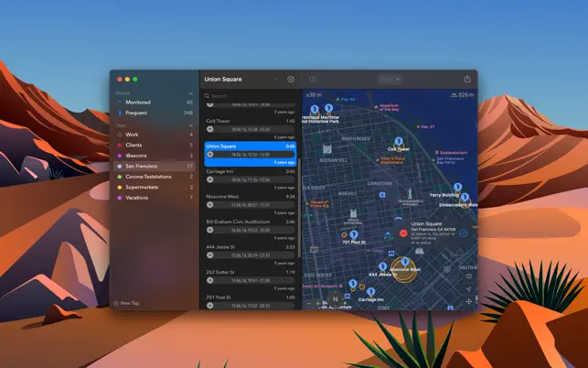Click the map mode book icon
The width and height of the screenshot is (588, 368).
tap(469, 276)
